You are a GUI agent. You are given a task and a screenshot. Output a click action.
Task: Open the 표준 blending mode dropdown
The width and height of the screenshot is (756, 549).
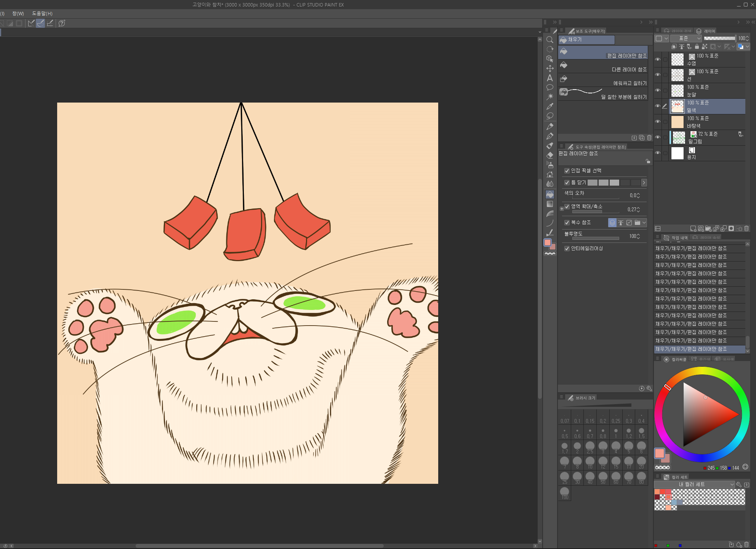pos(685,38)
